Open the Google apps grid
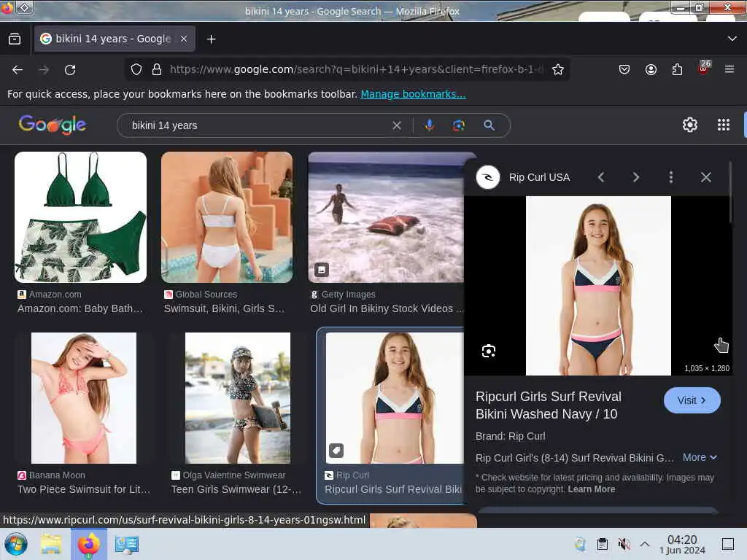 (724, 125)
